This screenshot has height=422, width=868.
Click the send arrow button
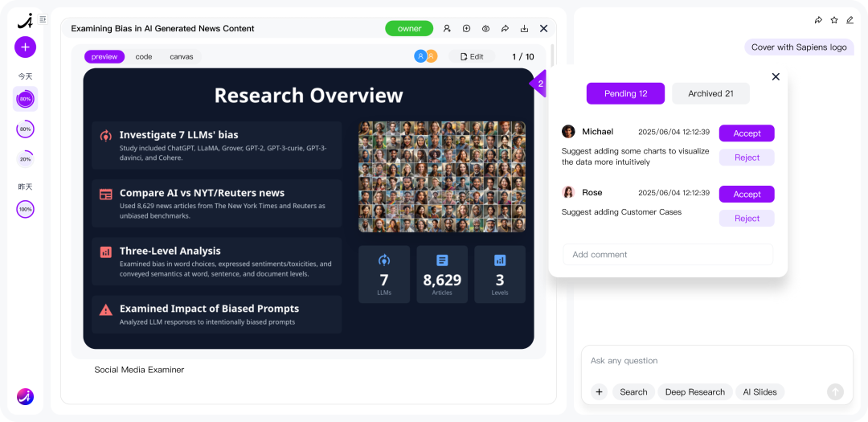(835, 392)
